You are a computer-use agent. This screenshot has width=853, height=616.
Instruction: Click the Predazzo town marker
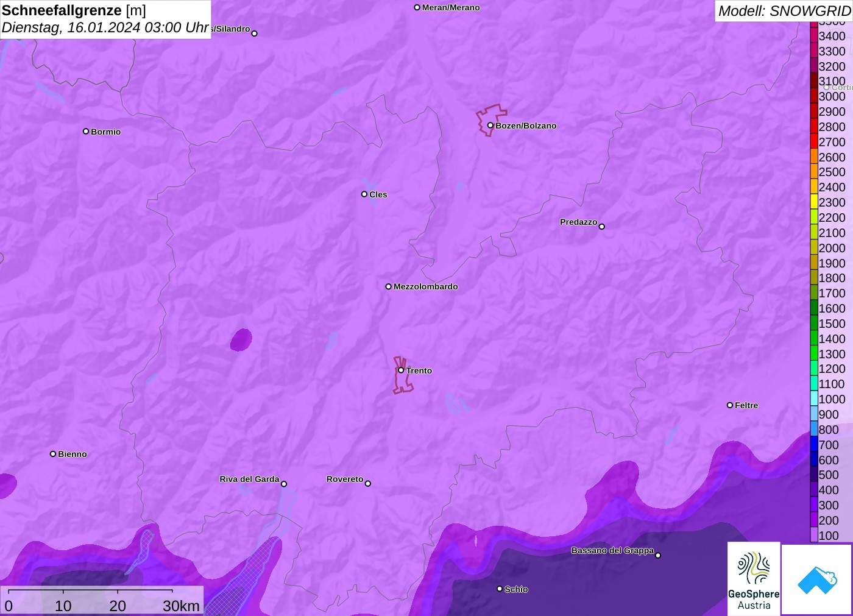602,227
